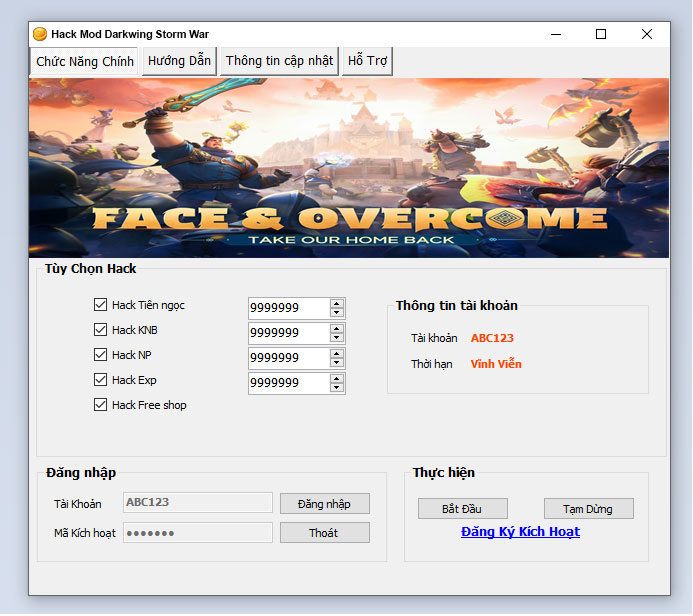The image size is (693, 616).
Task: Minimize the Hack Mod window
Action: (556, 34)
